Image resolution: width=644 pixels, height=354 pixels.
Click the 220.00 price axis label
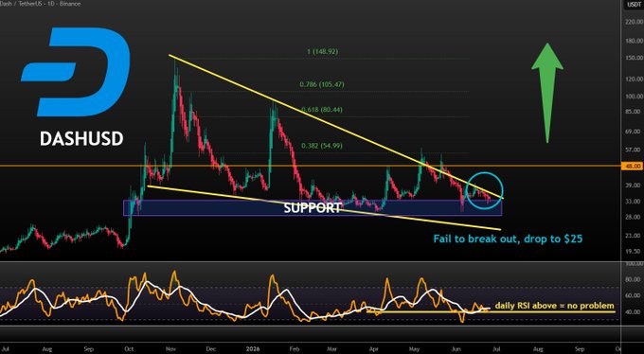click(x=635, y=22)
